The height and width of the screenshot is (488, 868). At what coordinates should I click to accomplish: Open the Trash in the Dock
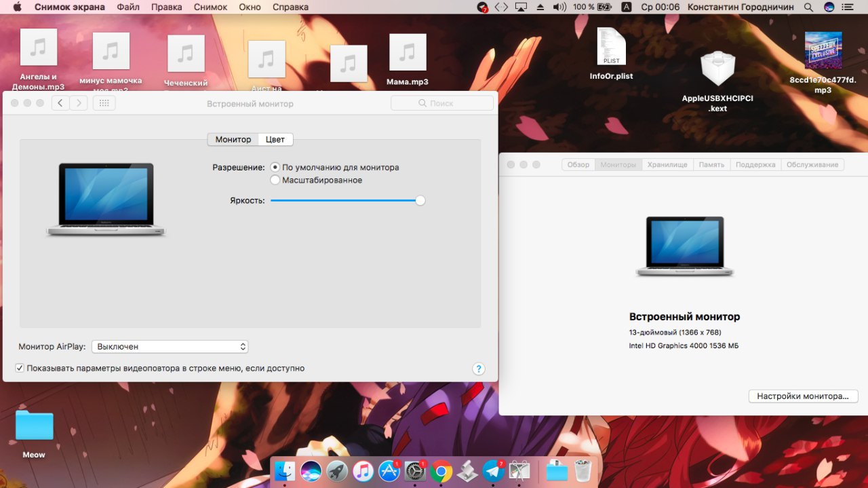(x=583, y=470)
